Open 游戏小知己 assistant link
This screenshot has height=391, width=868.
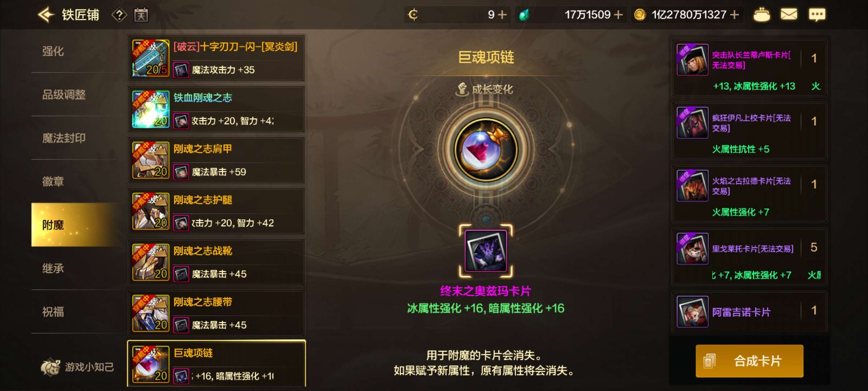point(77,367)
